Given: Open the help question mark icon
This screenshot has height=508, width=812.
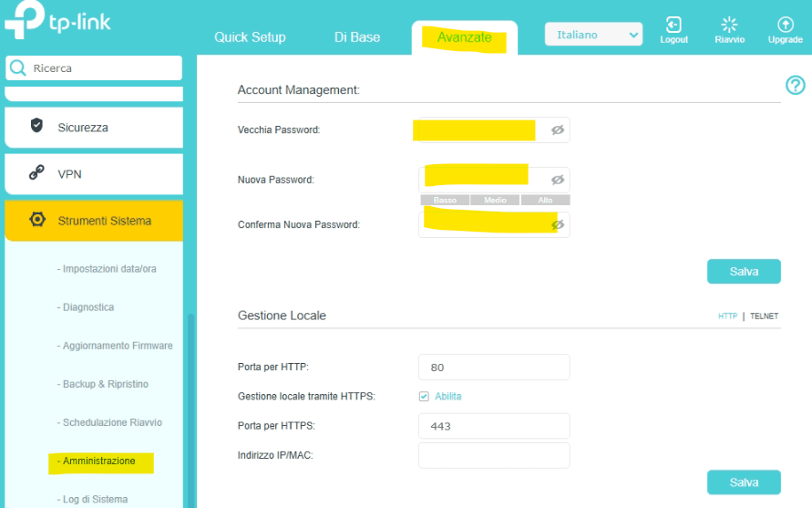Looking at the screenshot, I should pyautogui.click(x=795, y=86).
